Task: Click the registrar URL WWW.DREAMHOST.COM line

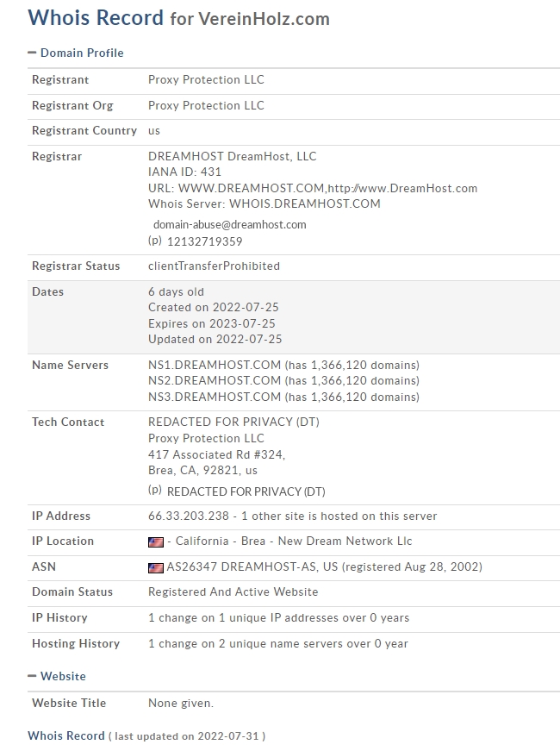Action: 313,188
